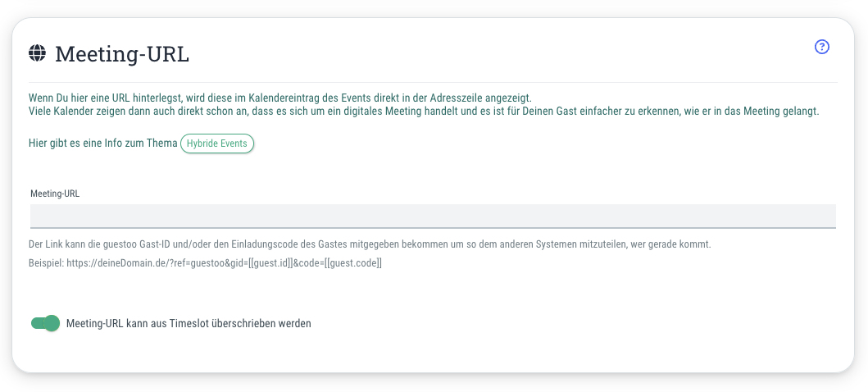The height and width of the screenshot is (392, 868).
Task: Open the Hybride Events info link
Action: (x=217, y=144)
